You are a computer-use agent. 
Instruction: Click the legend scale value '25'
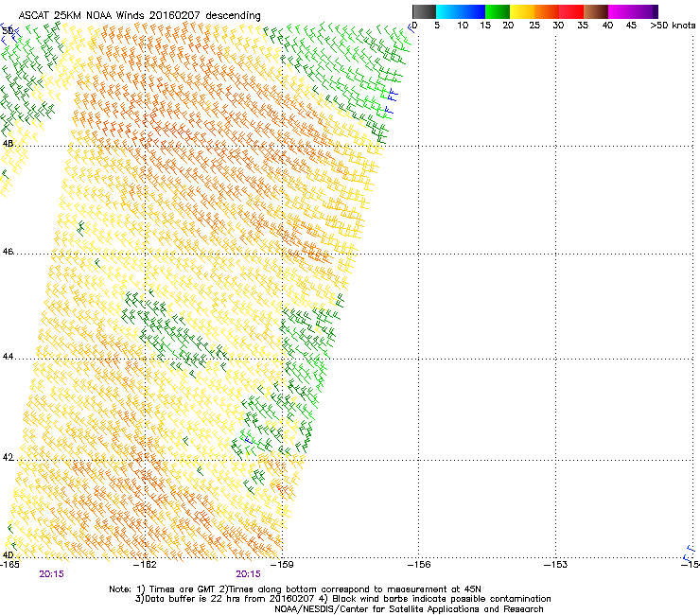[x=534, y=26]
